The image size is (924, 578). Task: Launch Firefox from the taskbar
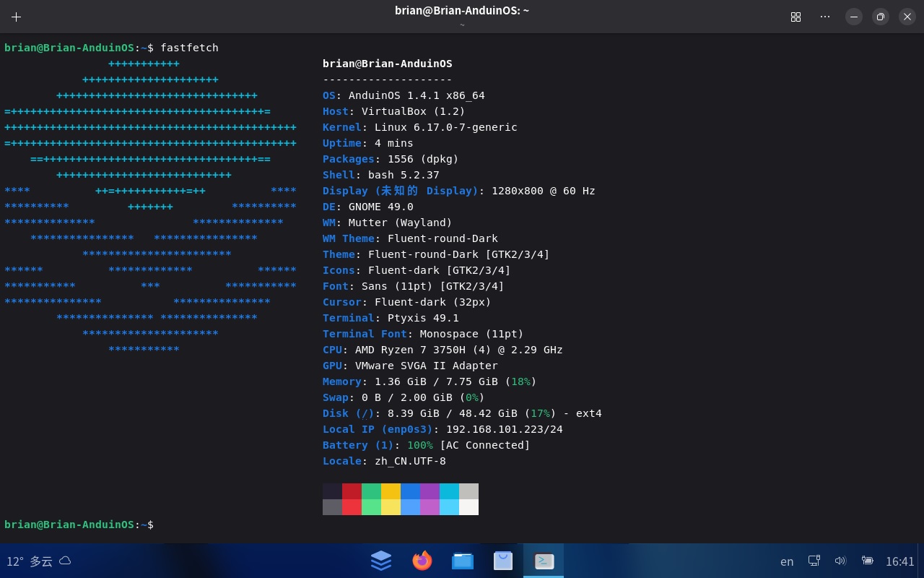coord(422,561)
